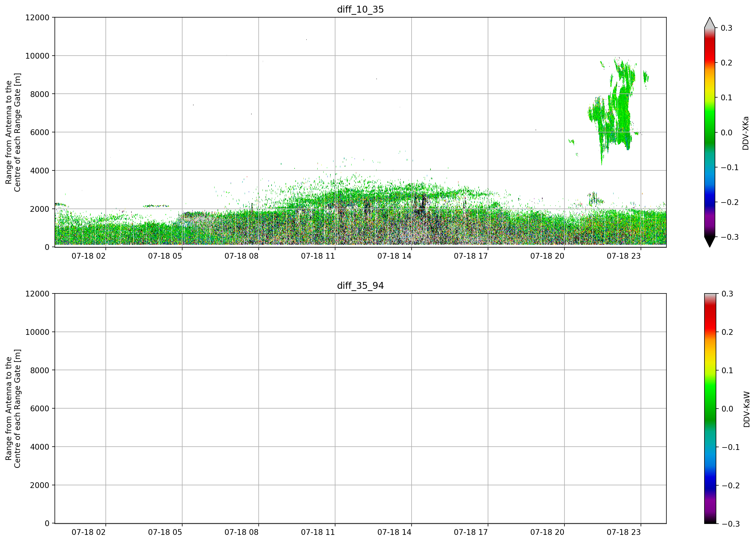The height and width of the screenshot is (542, 756).
Task: Click the −0.3 tick on the DDV-KaW colorbar
Action: (731, 524)
